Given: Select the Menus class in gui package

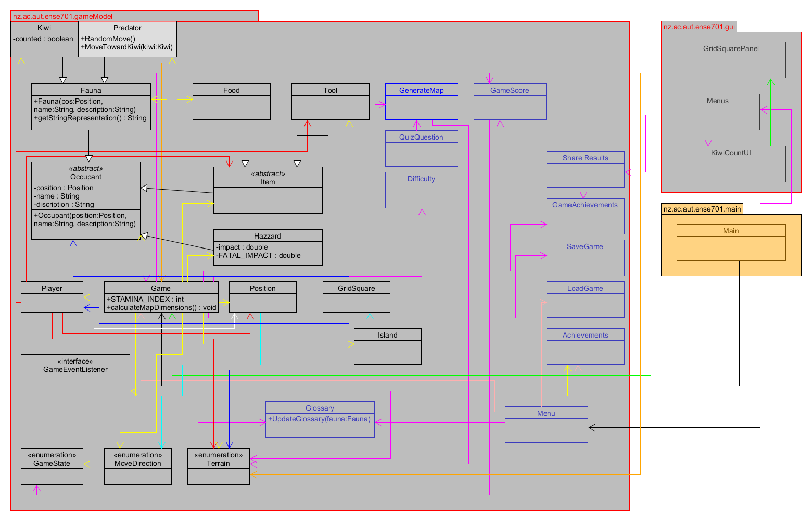Looking at the screenshot, I should pyautogui.click(x=718, y=112).
